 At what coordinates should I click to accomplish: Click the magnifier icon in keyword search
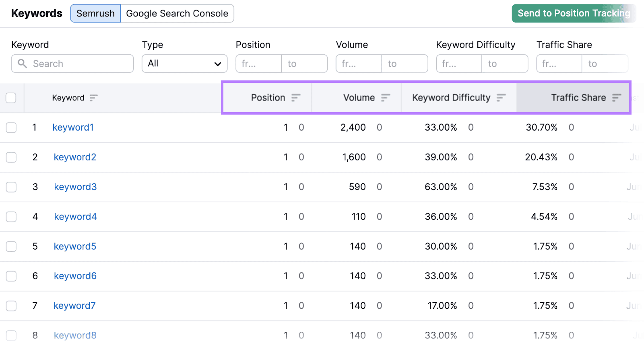[x=23, y=64]
